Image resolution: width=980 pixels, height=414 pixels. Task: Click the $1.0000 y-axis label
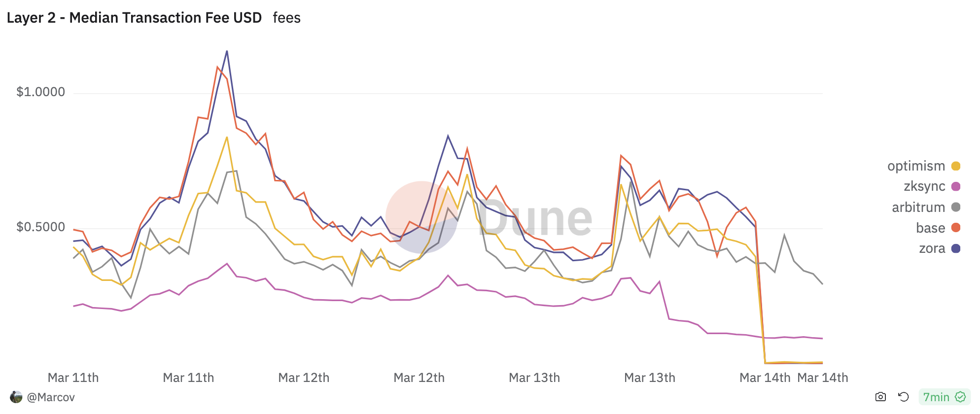click(40, 92)
